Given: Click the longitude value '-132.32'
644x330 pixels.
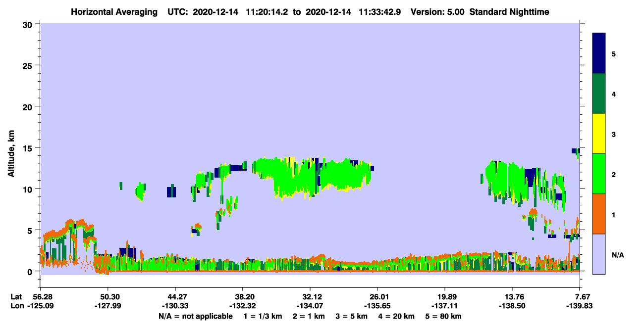Looking at the screenshot, I should (242, 306).
